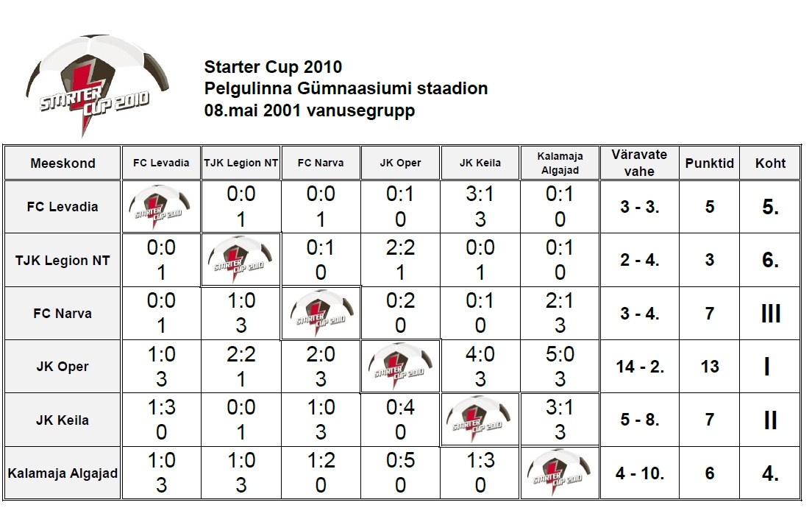This screenshot has width=812, height=508.
Task: Click the Kalamaja Algajad column header
Action: (560, 163)
